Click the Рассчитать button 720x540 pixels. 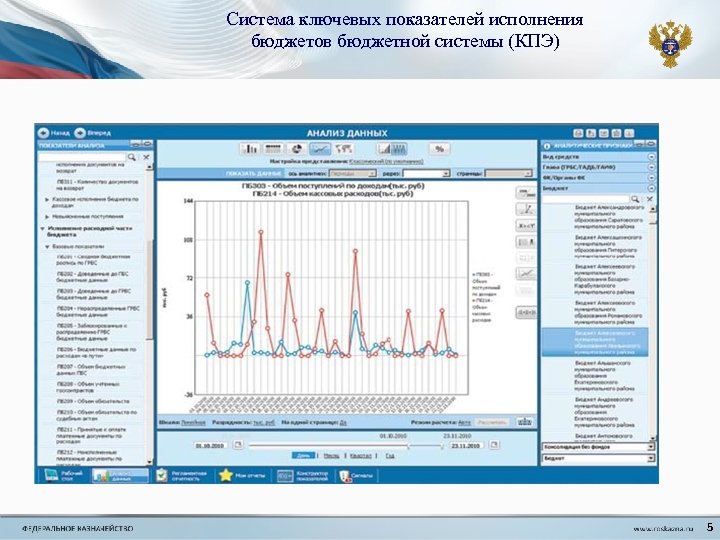pyautogui.click(x=492, y=422)
